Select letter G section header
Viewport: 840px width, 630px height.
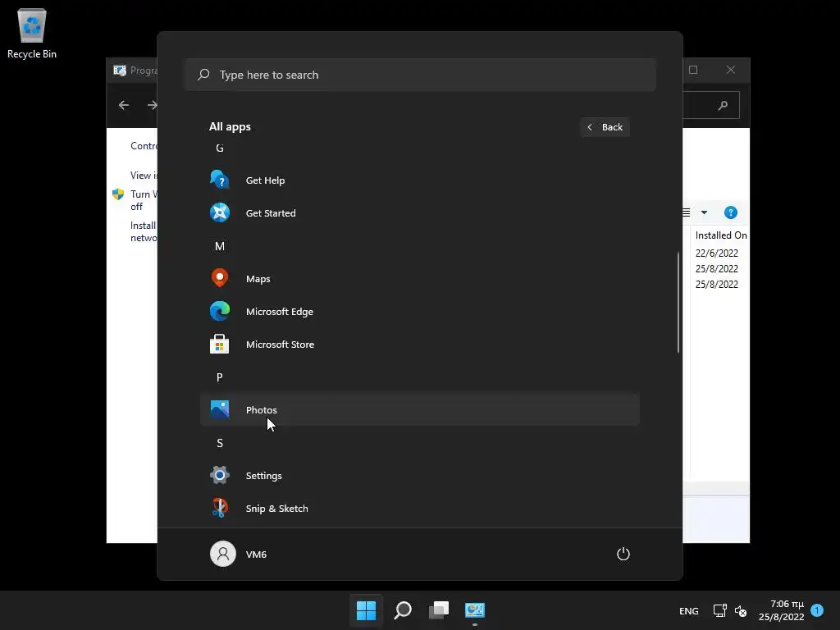[220, 148]
